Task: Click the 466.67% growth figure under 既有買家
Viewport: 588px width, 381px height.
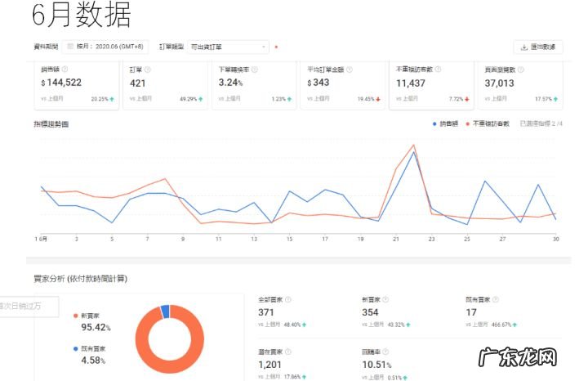Action: tap(501, 325)
